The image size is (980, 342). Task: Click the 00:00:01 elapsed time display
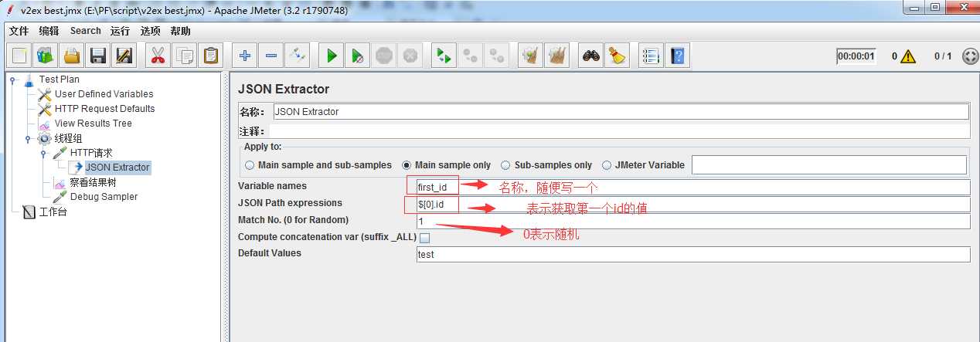(x=856, y=56)
